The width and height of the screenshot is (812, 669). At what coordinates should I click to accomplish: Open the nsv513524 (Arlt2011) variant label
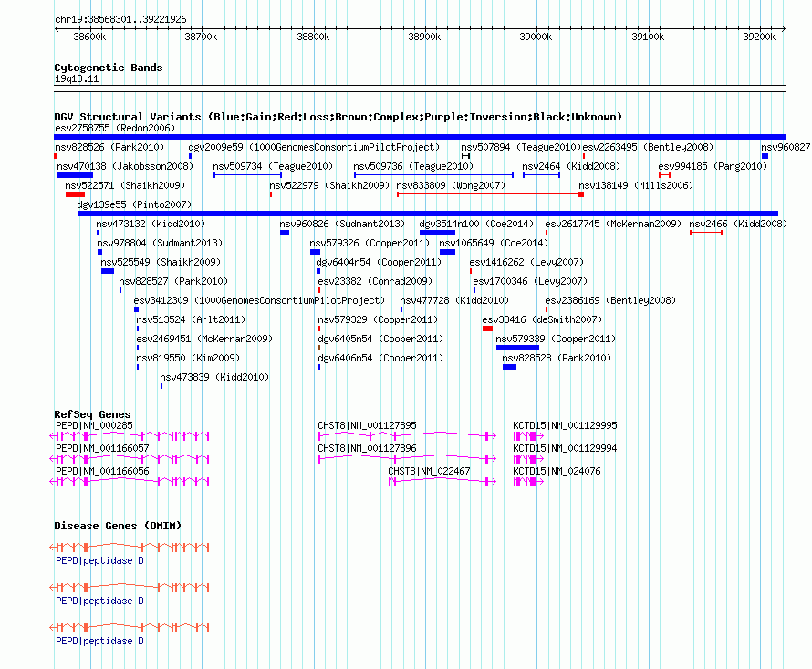tap(191, 319)
